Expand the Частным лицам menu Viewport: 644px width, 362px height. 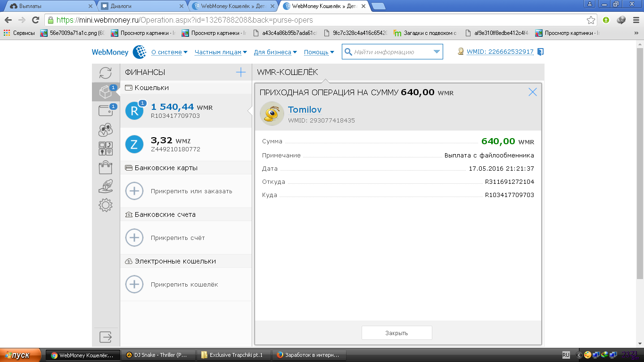point(221,52)
